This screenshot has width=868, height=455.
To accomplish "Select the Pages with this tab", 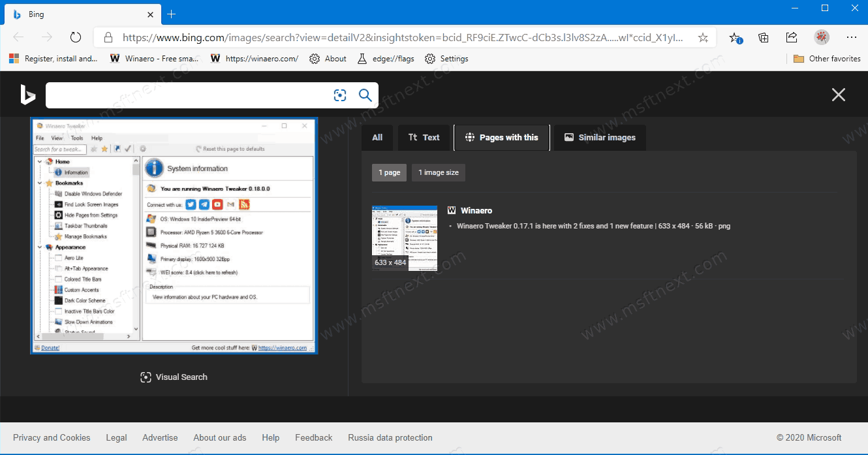I will (502, 138).
